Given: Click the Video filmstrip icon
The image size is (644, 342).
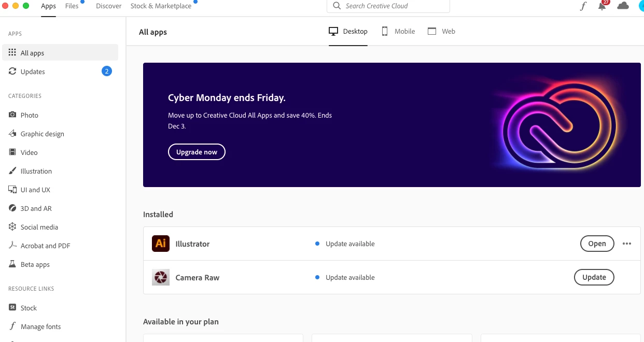Looking at the screenshot, I should (12, 152).
